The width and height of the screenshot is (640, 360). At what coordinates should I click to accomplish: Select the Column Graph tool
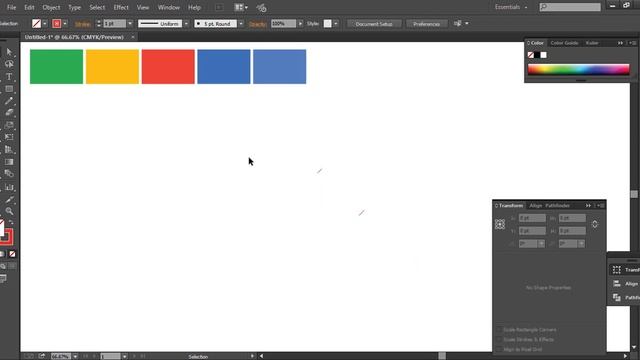(x=9, y=187)
